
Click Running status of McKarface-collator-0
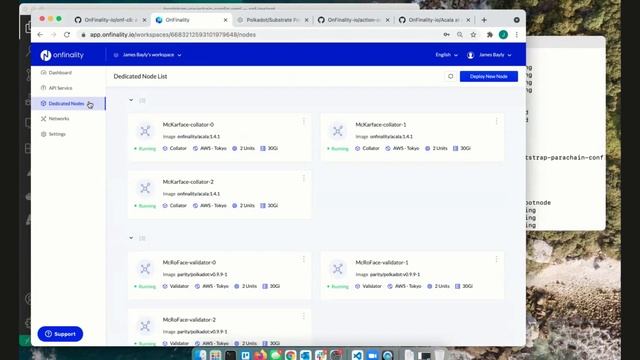pyautogui.click(x=145, y=149)
